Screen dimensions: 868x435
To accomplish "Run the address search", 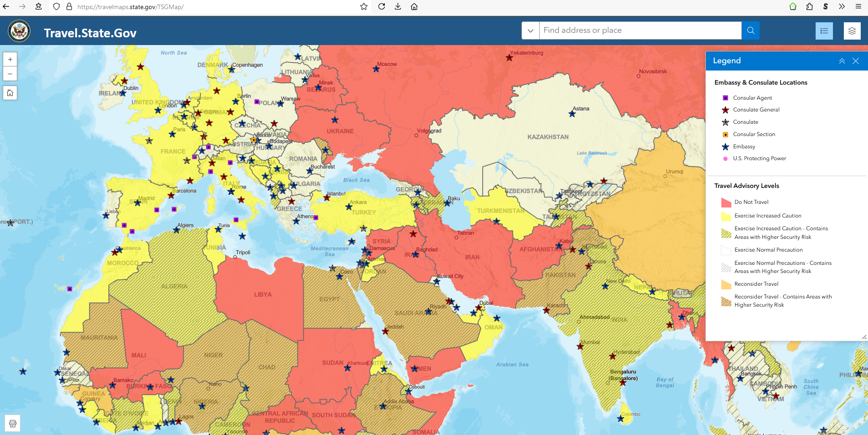I will (x=751, y=30).
